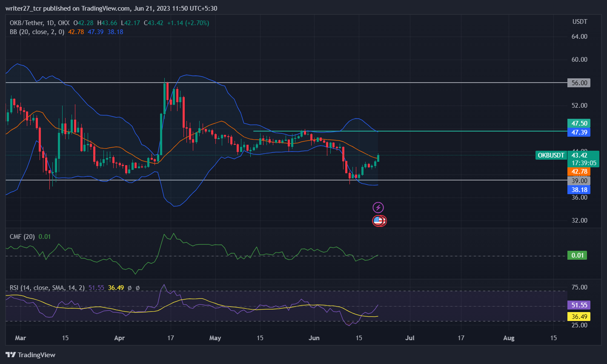Click the Jun label on the time axis
607x364 pixels.
tap(314, 338)
